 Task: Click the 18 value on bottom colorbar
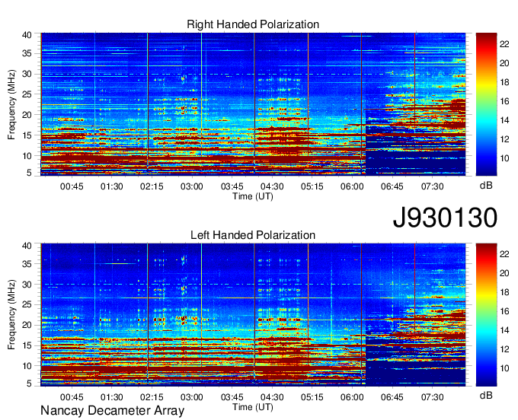[504, 292]
